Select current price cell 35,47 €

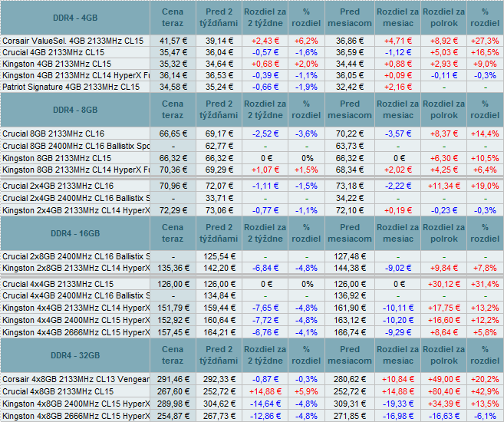coord(173,52)
